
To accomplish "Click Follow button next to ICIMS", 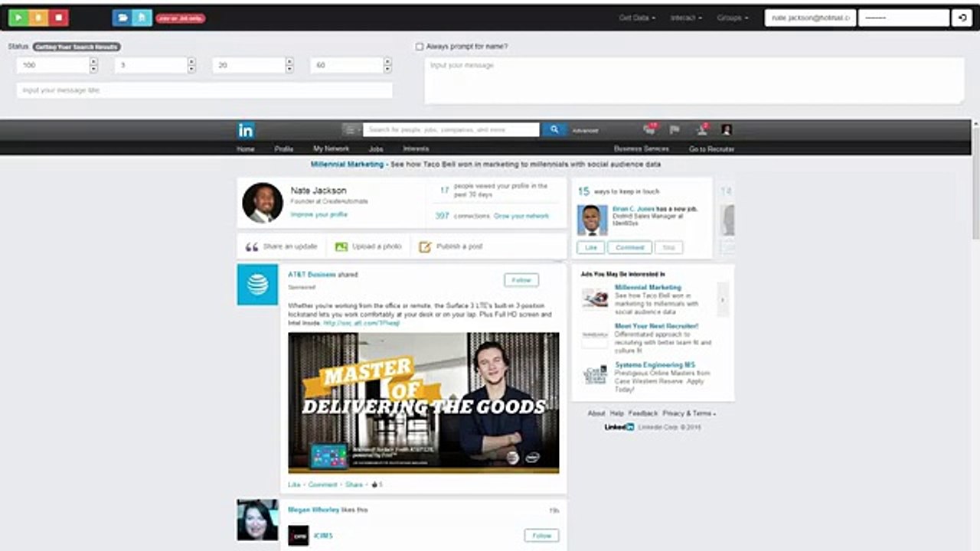I will [x=542, y=536].
